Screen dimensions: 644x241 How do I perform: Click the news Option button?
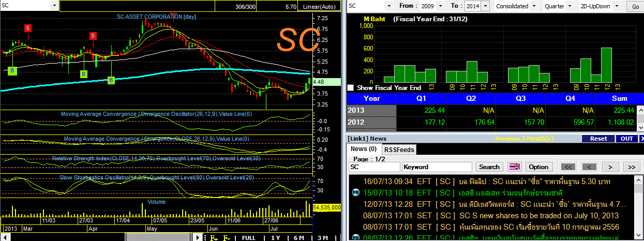(538, 167)
